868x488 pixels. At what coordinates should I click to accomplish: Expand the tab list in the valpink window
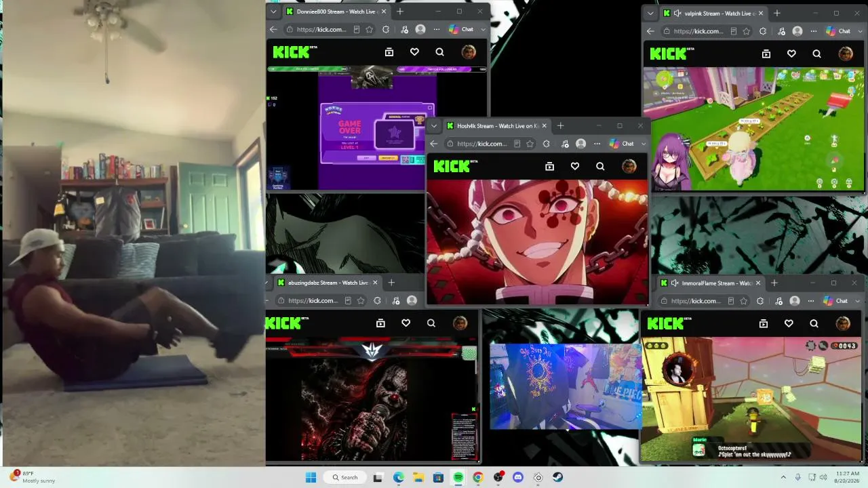coord(650,14)
